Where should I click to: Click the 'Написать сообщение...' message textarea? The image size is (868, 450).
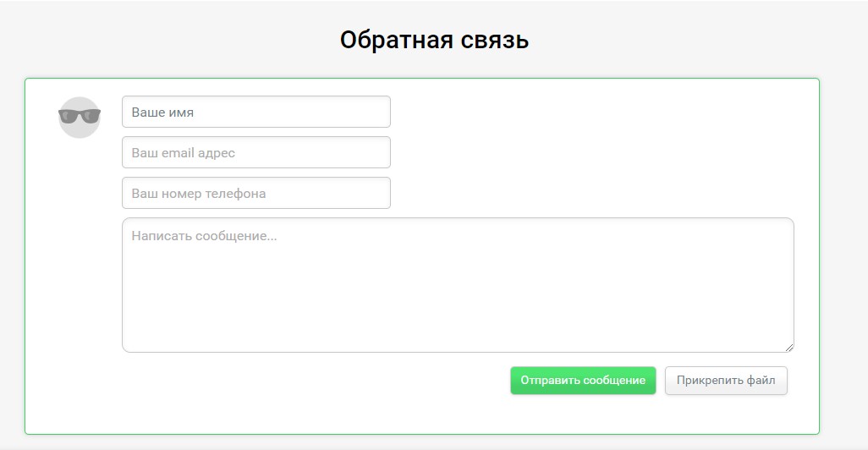click(x=458, y=285)
